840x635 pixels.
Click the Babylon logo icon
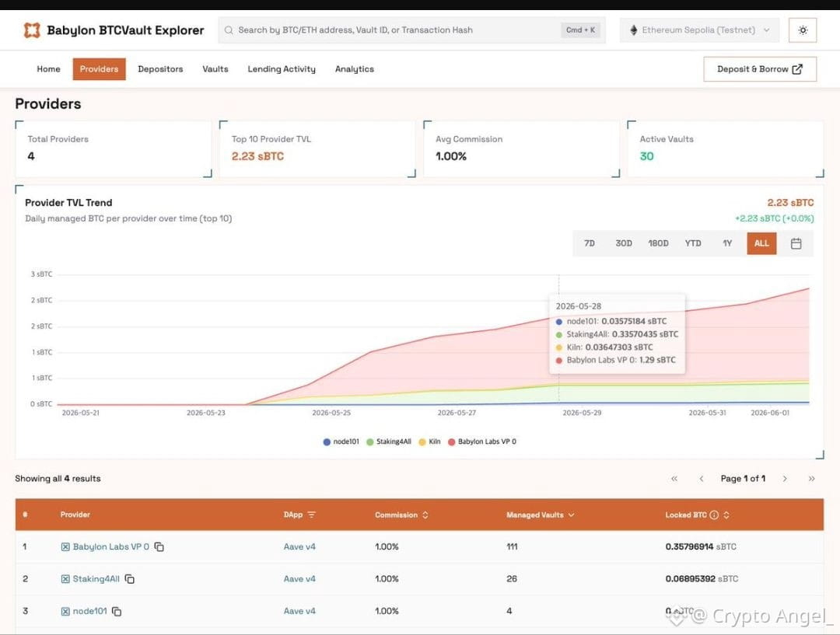click(32, 30)
